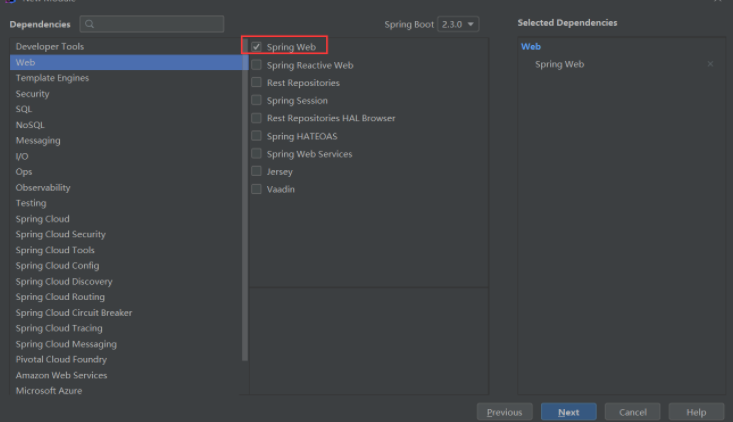Enable the Jersey dependency checkbox

(x=256, y=172)
